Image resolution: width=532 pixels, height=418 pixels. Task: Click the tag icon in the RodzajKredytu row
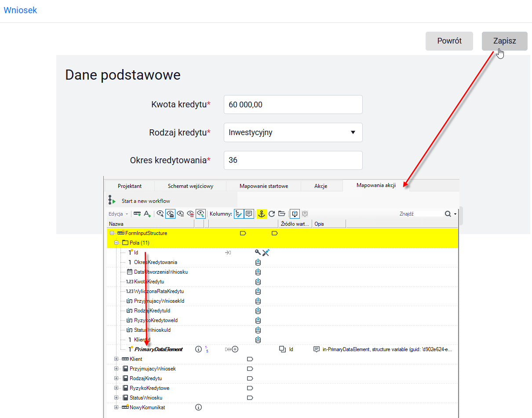pyautogui.click(x=250, y=378)
